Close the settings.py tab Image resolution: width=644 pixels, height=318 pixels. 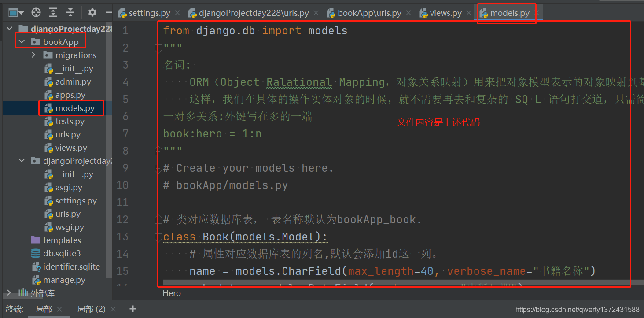pyautogui.click(x=177, y=13)
